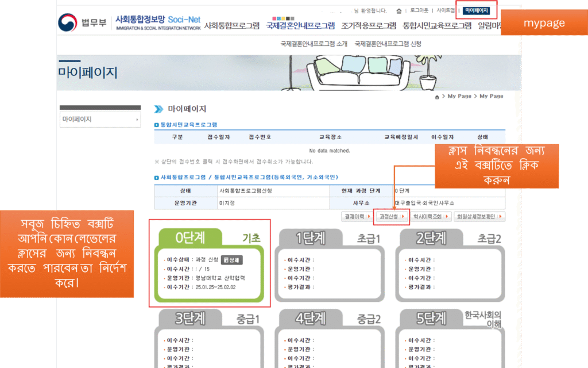The width and height of the screenshot is (588, 368).
Task: Select the 5단계 한국사회의 이해 card
Action: click(430, 318)
